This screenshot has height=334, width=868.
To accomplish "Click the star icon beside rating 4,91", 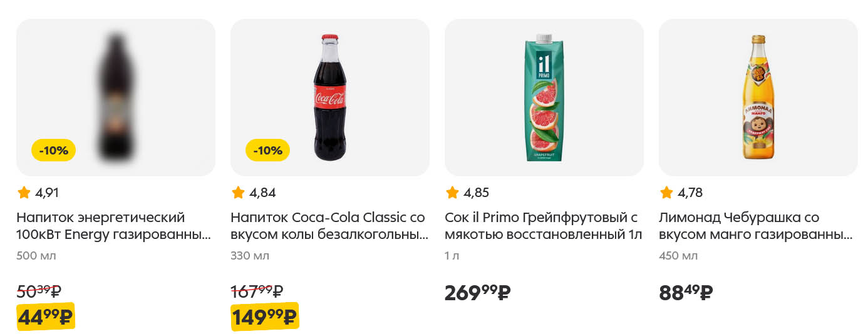I will (x=24, y=193).
